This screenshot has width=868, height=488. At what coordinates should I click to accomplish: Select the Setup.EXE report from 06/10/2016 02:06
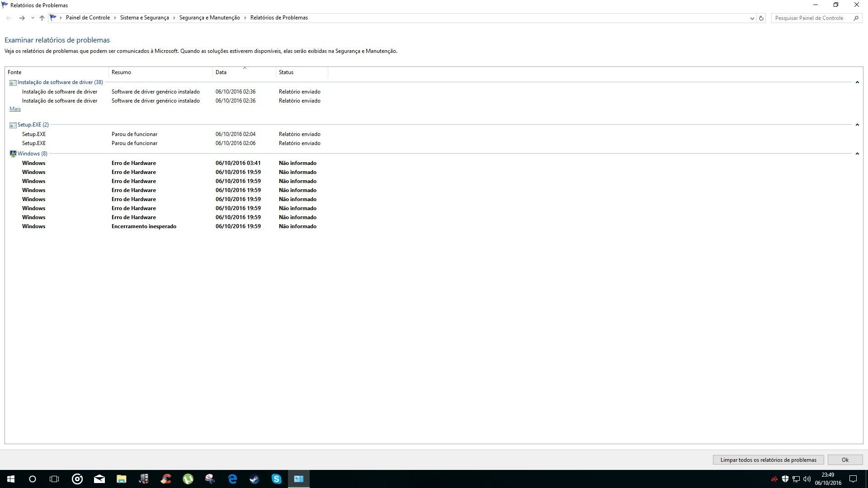pyautogui.click(x=171, y=143)
